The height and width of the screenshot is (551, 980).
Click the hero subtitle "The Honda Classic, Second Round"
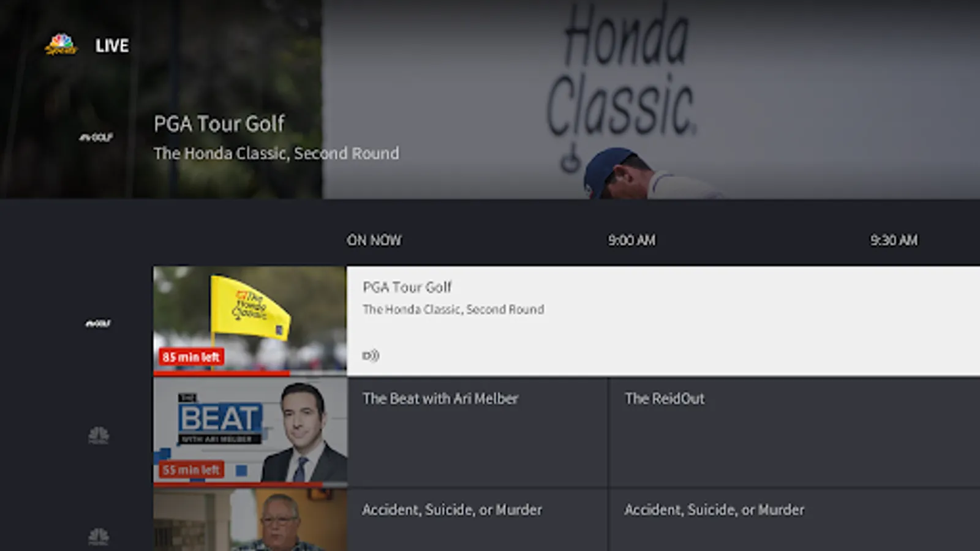click(276, 153)
